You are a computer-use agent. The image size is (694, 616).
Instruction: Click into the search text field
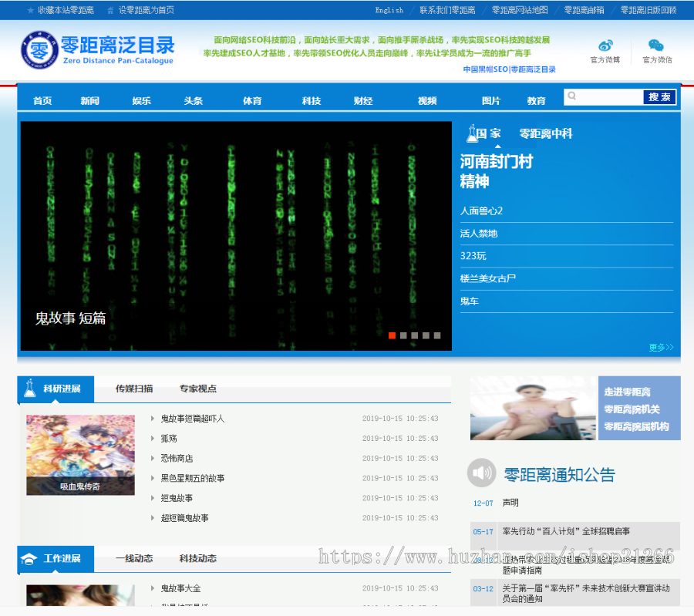pos(609,96)
